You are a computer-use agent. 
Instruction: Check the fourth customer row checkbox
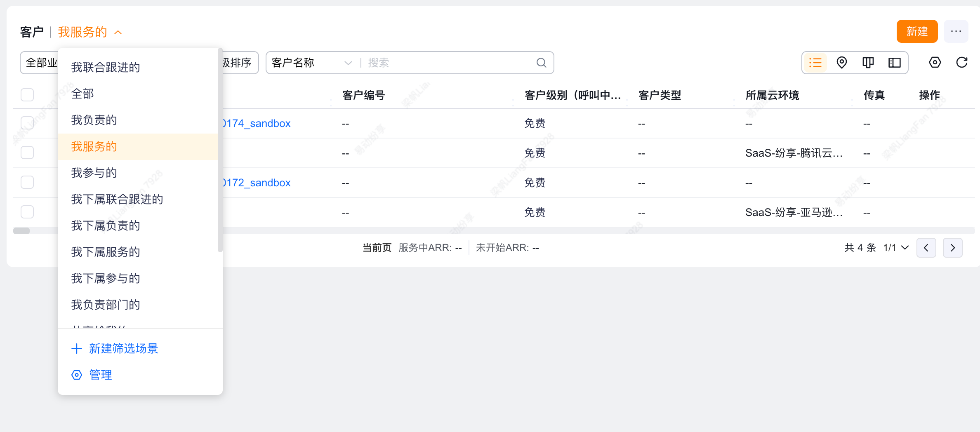click(27, 212)
